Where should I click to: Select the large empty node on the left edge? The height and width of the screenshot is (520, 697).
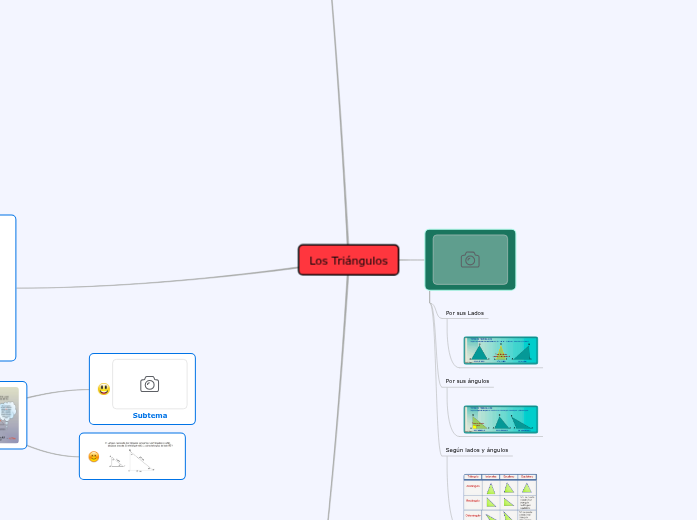(7, 287)
